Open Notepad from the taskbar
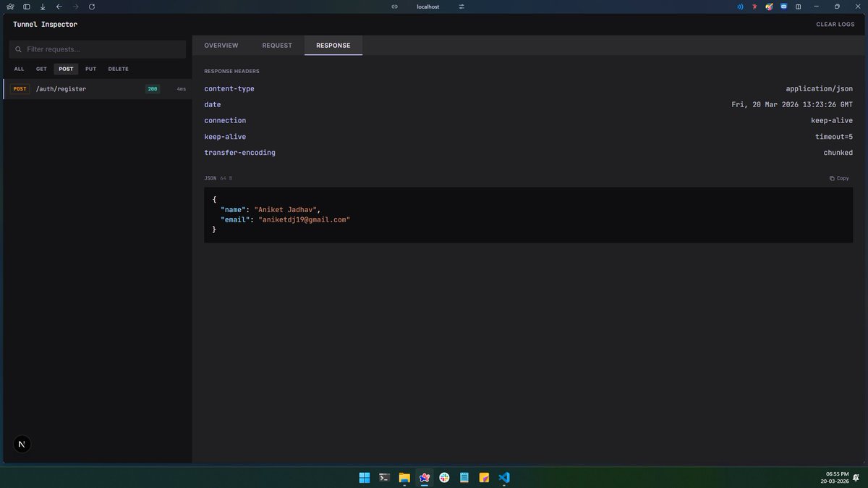Screen dimensions: 868x488 (464, 478)
